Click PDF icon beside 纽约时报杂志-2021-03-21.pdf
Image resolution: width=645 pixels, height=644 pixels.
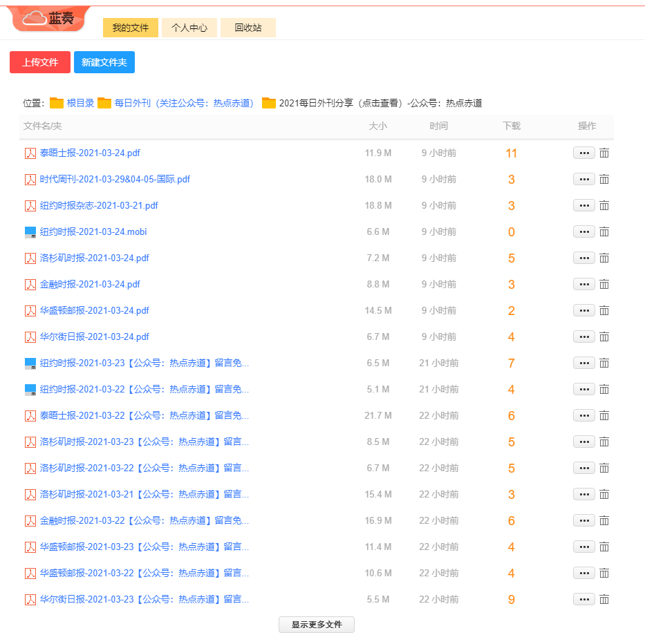tap(30, 206)
